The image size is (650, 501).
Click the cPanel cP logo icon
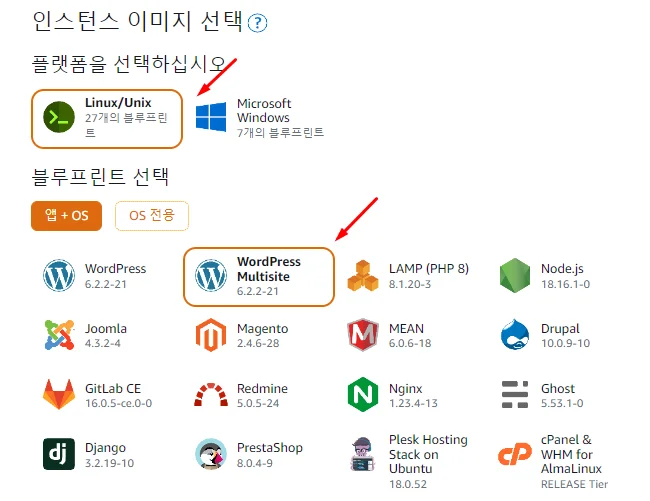point(515,454)
